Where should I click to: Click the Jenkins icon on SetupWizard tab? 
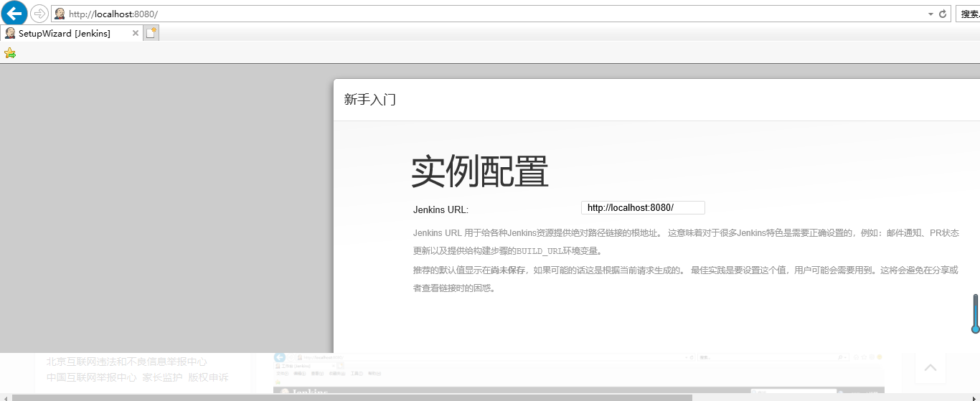click(10, 33)
